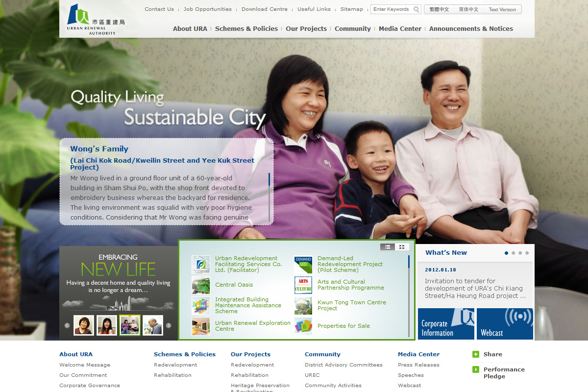Viewport: 588px width, 392px height.
Task: Open Properties for Sale text link
Action: click(343, 326)
